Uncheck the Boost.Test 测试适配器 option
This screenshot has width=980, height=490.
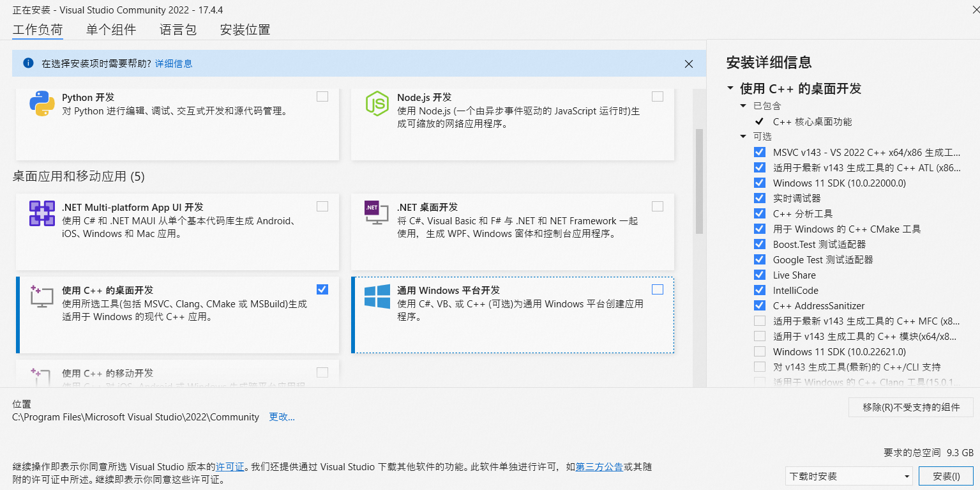click(760, 244)
